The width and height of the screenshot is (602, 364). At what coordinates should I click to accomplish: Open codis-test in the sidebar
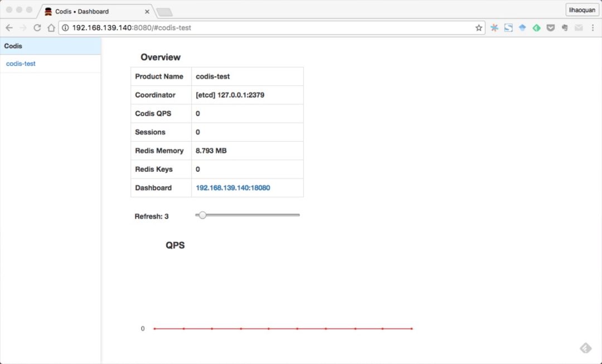[x=21, y=64]
